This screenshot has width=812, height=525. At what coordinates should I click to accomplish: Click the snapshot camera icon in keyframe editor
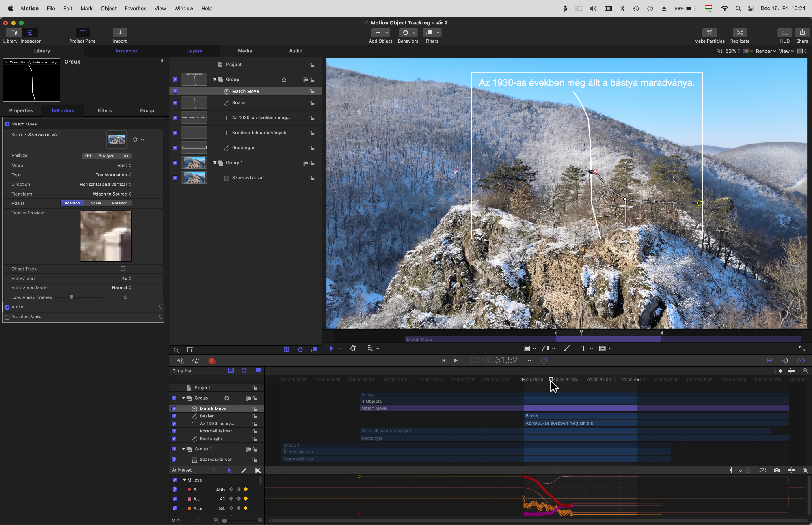(777, 470)
